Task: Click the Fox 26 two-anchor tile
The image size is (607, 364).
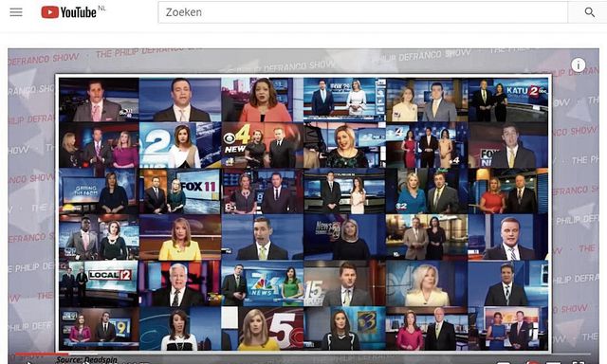Action: point(344,100)
